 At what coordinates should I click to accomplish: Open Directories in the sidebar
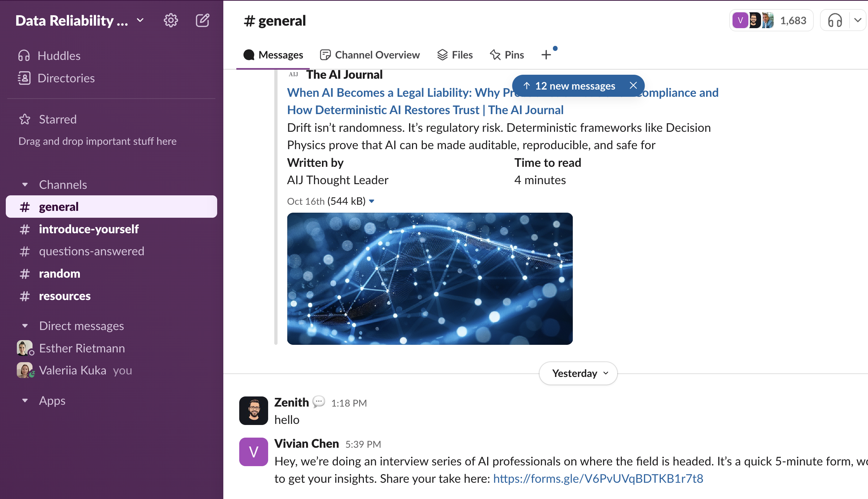click(66, 78)
